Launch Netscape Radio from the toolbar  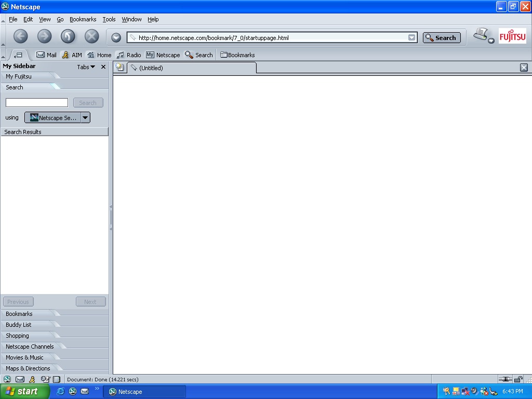pos(128,55)
